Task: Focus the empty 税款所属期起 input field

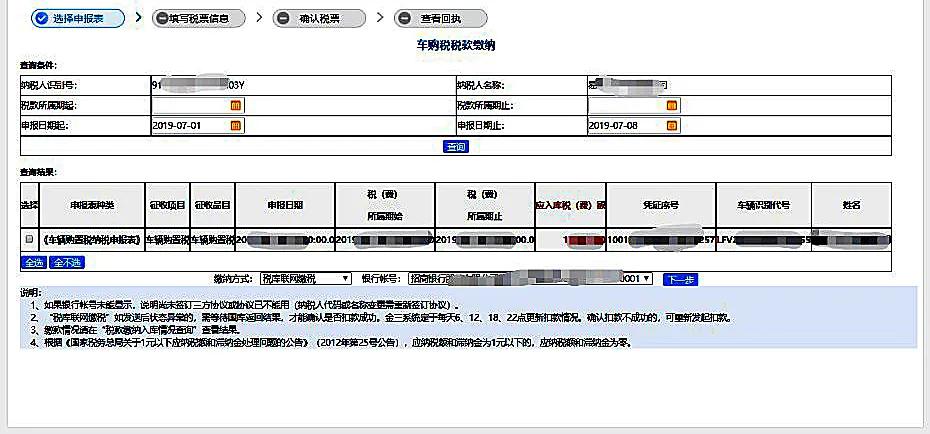Action: click(189, 105)
